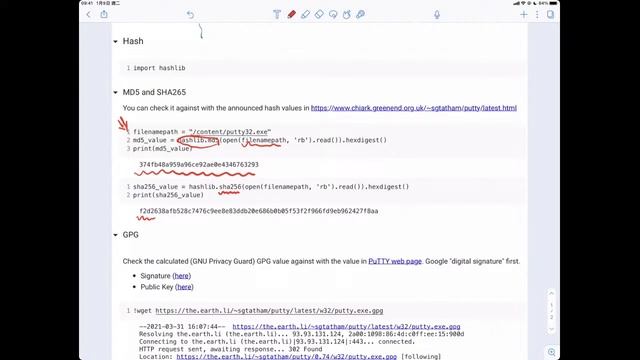Viewport: 640px width, 360px height.
Task: Open the Public Key here link
Action: [184, 287]
